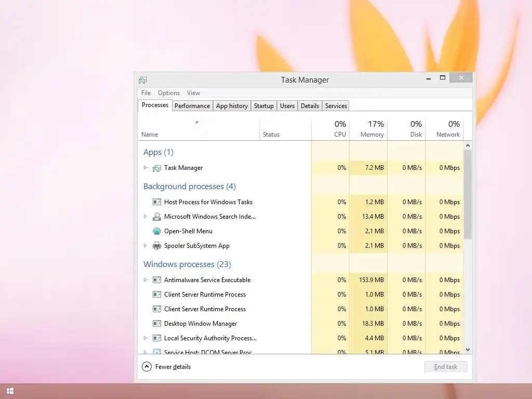Image resolution: width=532 pixels, height=399 pixels.
Task: Sort by the Status column header
Action: (285, 129)
